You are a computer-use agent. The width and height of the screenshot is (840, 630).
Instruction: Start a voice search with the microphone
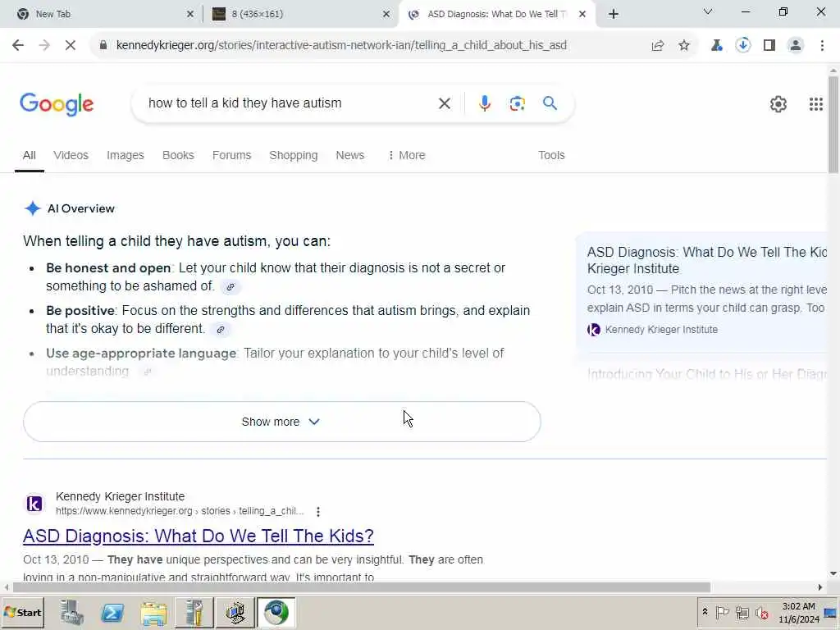coord(484,103)
